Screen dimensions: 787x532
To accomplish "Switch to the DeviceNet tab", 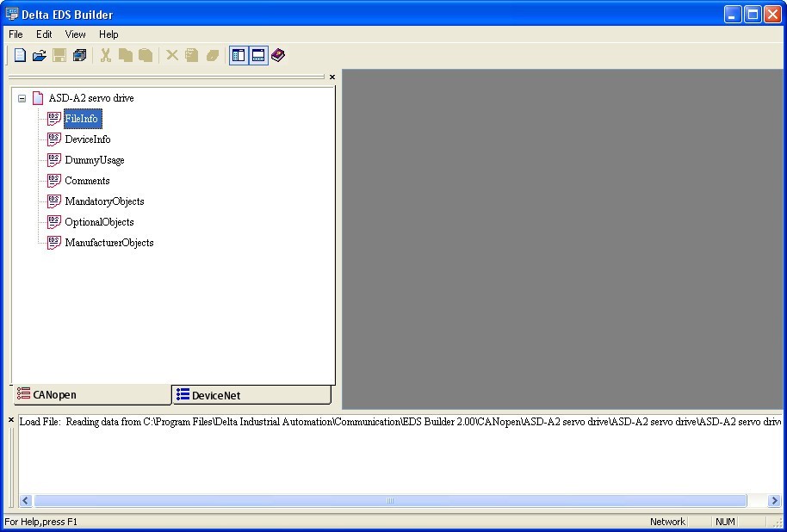I will click(x=252, y=395).
